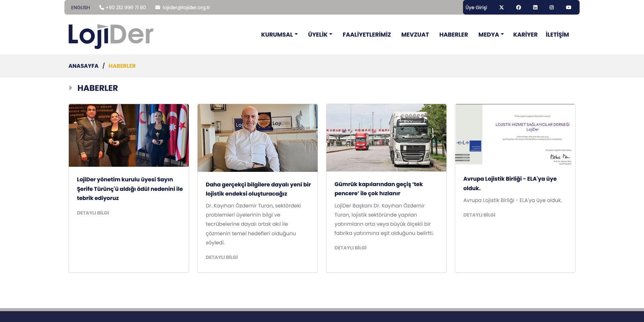Viewport: 644px width, 322px height.
Task: Open HABERLER in the main navigation
Action: click(454, 35)
